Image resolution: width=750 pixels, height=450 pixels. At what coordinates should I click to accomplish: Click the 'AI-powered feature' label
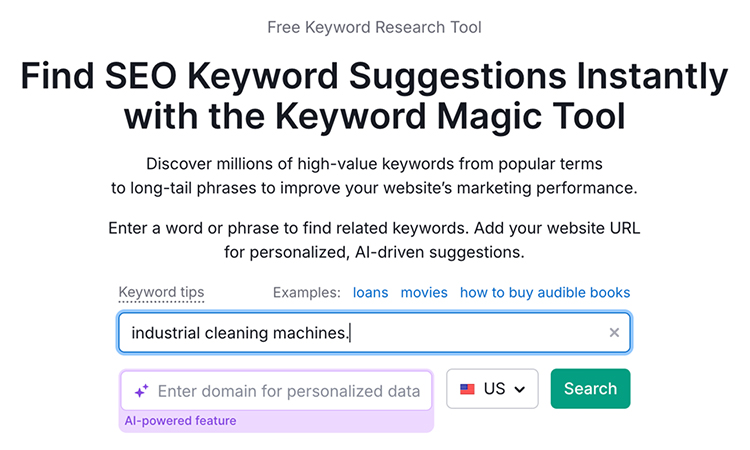180,421
